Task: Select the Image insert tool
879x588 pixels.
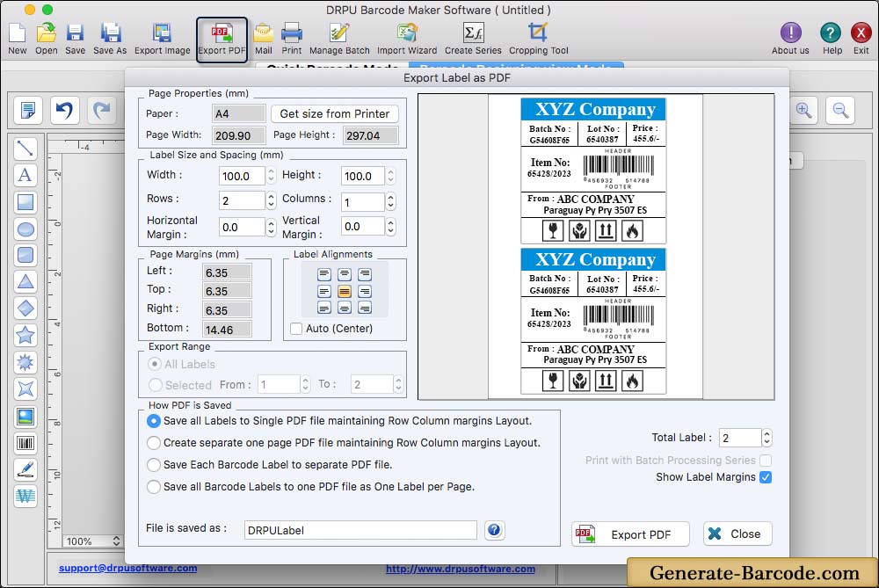Action: [x=25, y=417]
